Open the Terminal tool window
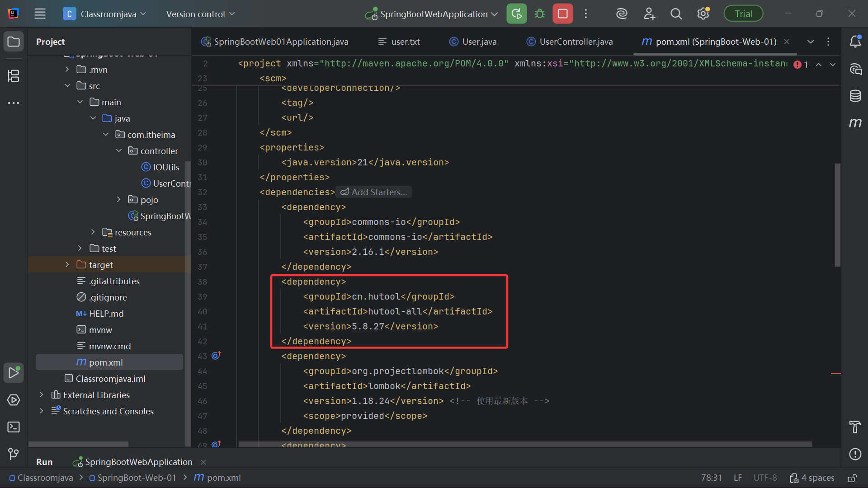Image resolution: width=868 pixels, height=488 pixels. point(14,427)
